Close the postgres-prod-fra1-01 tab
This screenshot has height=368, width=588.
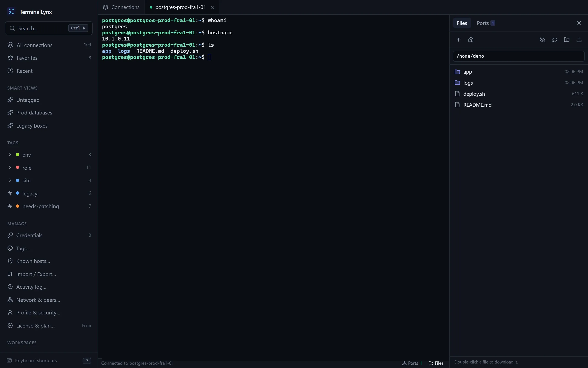[212, 7]
